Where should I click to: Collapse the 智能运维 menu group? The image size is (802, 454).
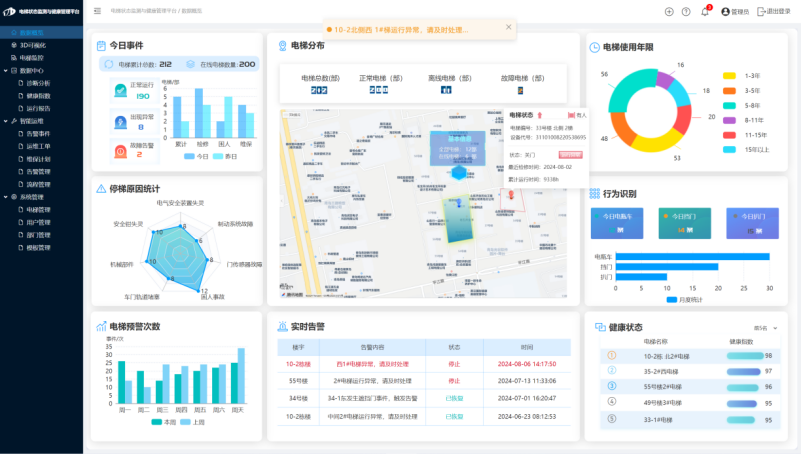click(x=10, y=121)
